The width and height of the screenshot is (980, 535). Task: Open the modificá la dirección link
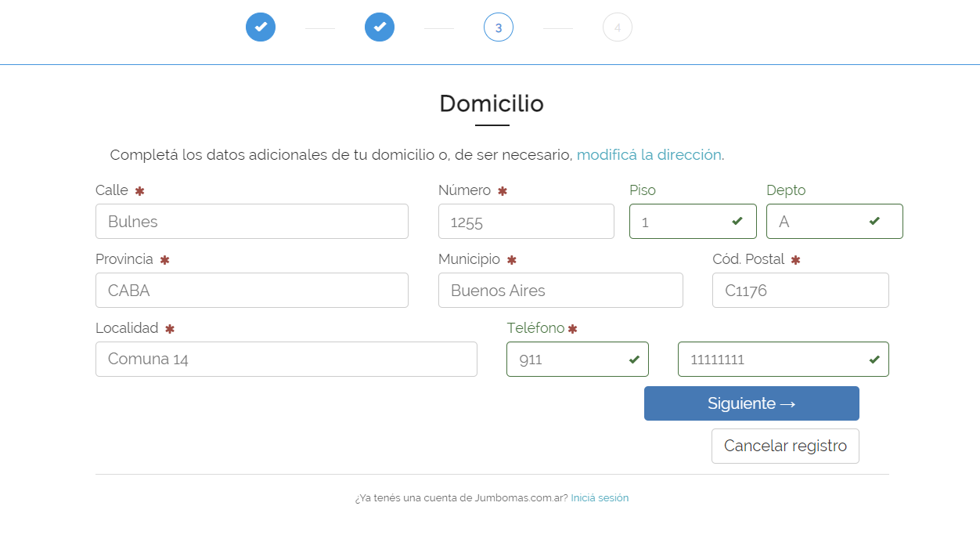649,155
